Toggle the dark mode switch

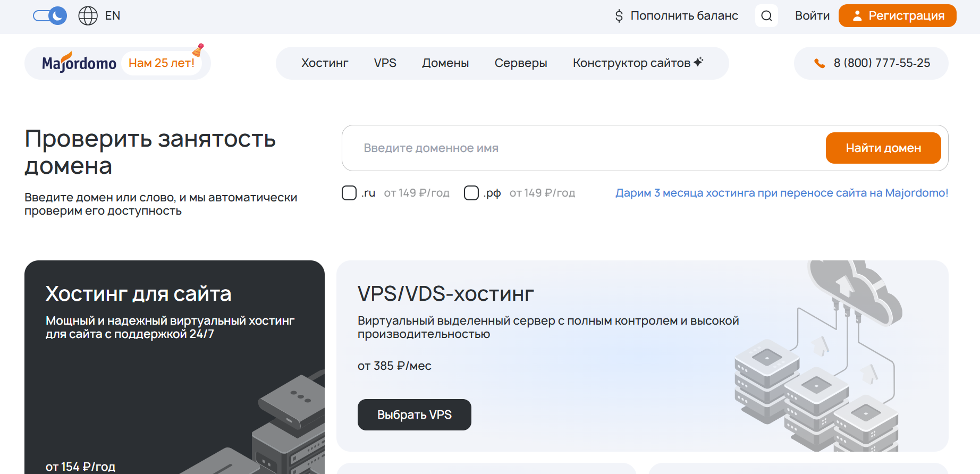(50, 16)
